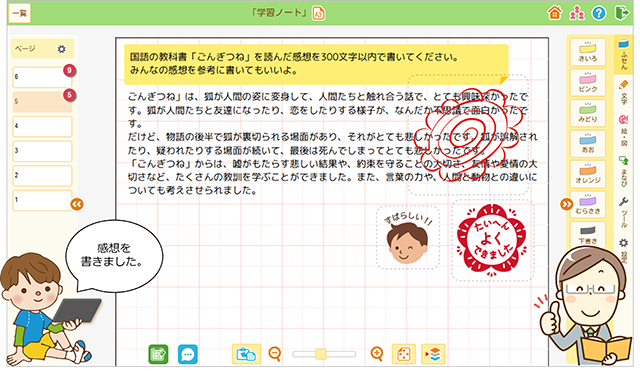Image resolution: width=640 pixels, height=373 pixels.
Task: Switch to the ふせん tab
Action: tap(623, 54)
